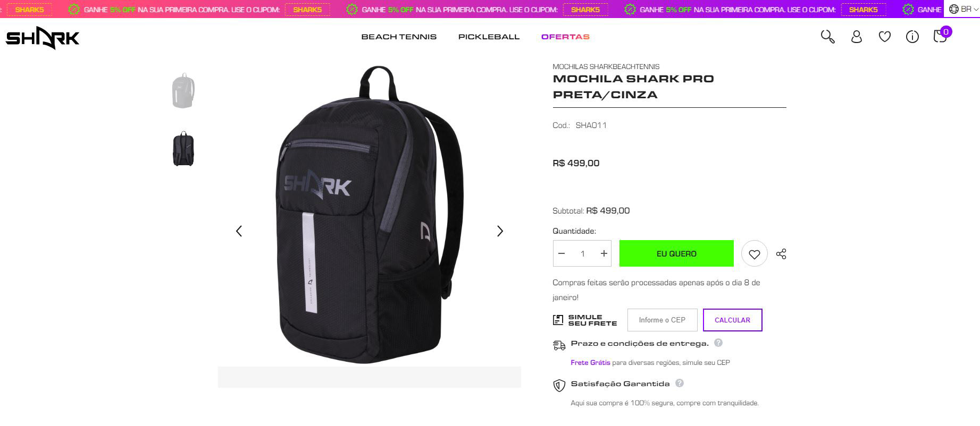The image size is (980, 426).
Task: Add product to favorites with heart button
Action: coord(754,254)
